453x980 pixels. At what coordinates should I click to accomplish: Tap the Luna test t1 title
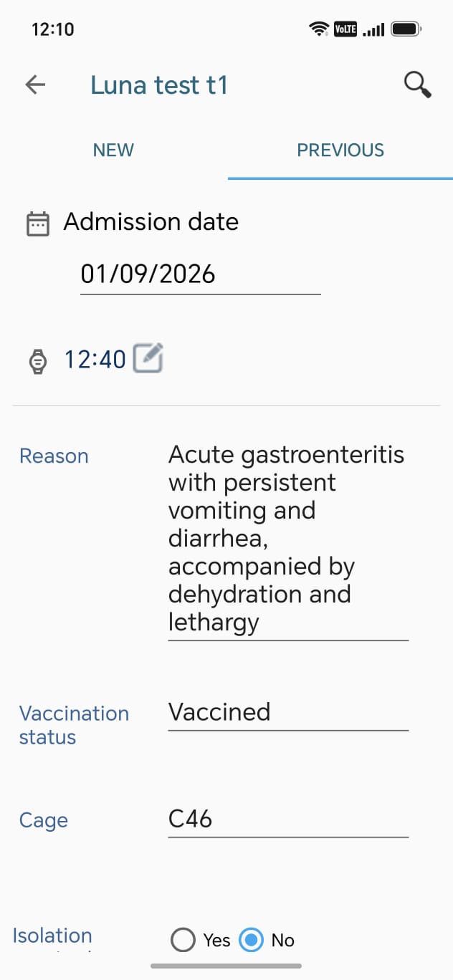point(159,85)
